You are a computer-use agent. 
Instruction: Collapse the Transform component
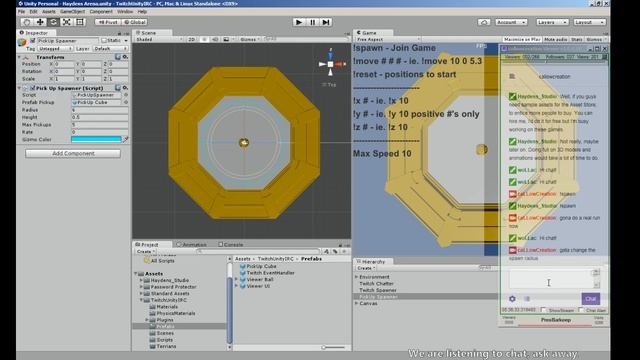[x=20, y=58]
